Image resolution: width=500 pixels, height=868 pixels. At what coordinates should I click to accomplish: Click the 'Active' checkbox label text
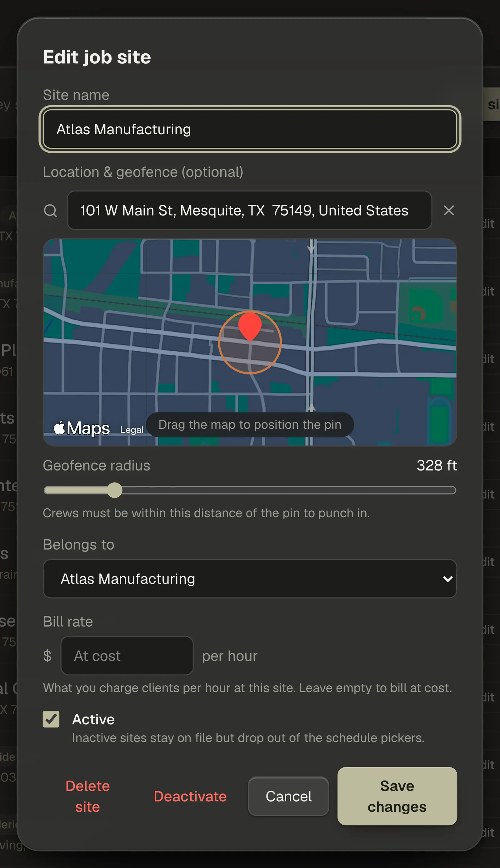click(x=93, y=719)
